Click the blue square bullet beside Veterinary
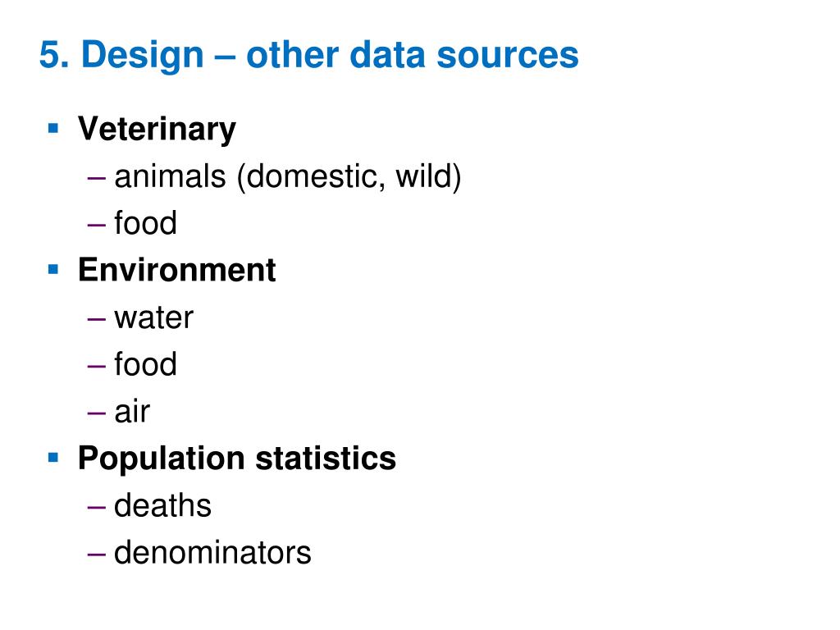 click(53, 128)
